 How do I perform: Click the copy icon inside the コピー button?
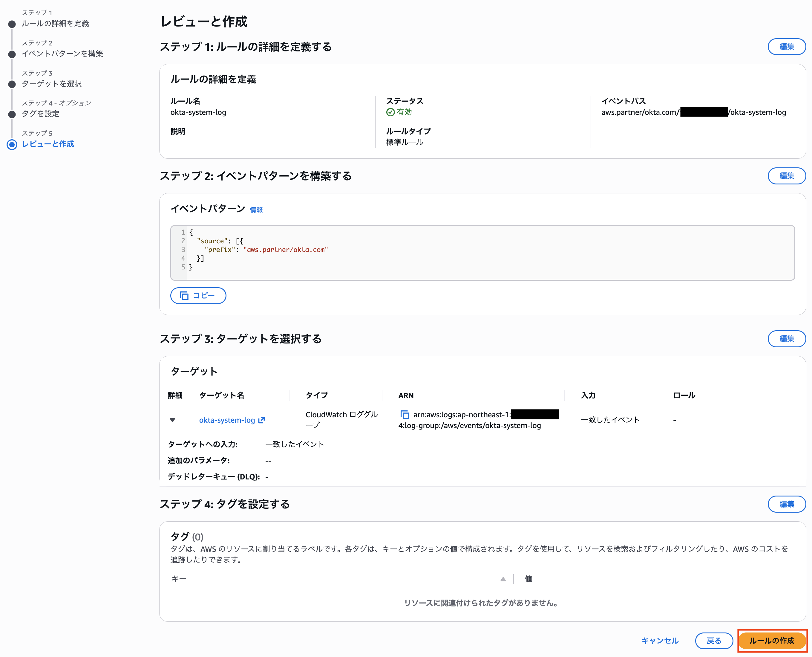point(185,296)
